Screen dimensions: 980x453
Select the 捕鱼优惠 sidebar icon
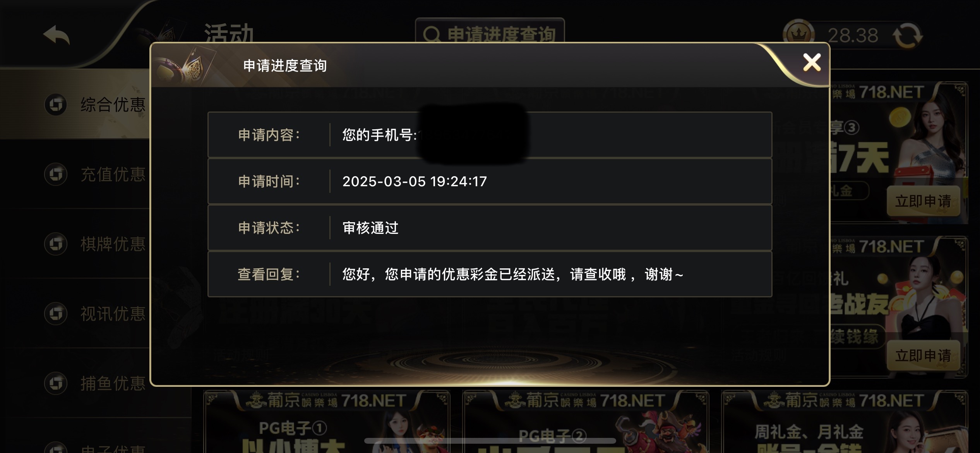click(56, 383)
